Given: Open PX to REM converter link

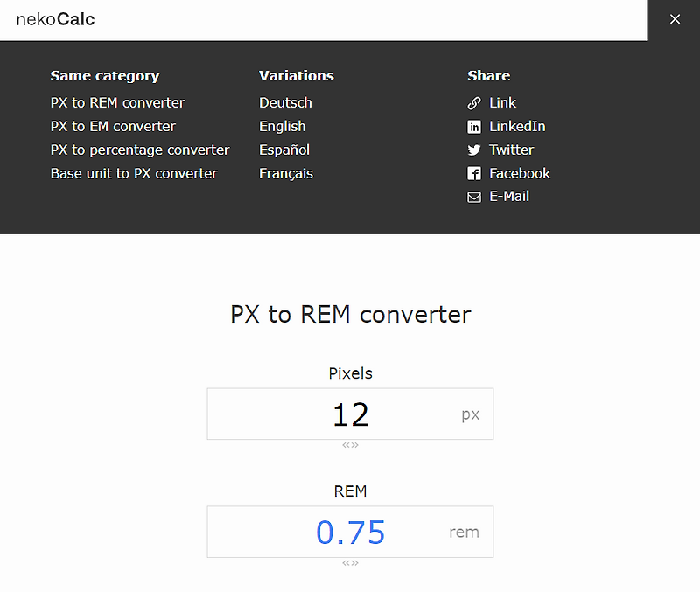Looking at the screenshot, I should 117,102.
